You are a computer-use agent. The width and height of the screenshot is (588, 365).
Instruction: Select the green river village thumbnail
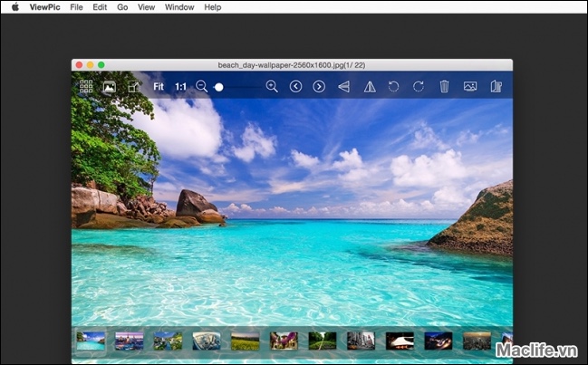pos(168,341)
